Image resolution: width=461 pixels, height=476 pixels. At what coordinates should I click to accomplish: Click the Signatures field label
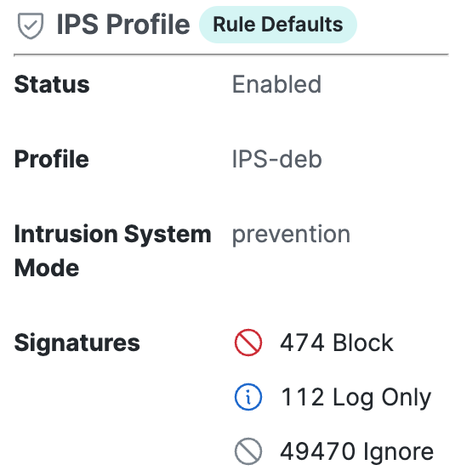coord(77,343)
